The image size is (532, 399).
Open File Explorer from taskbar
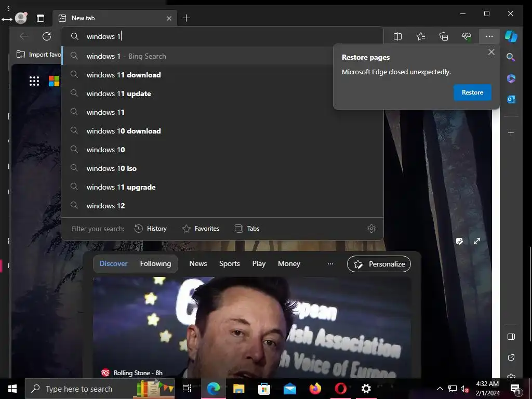click(239, 389)
